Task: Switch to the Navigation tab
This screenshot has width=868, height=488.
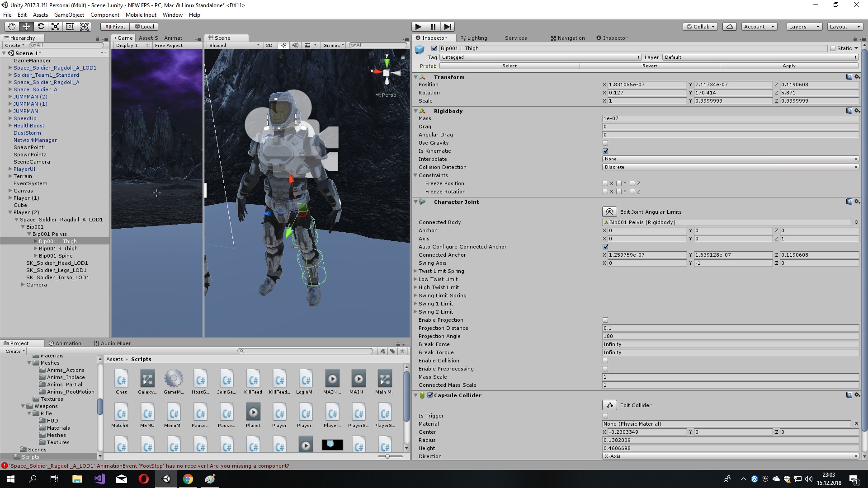Action: (x=568, y=38)
